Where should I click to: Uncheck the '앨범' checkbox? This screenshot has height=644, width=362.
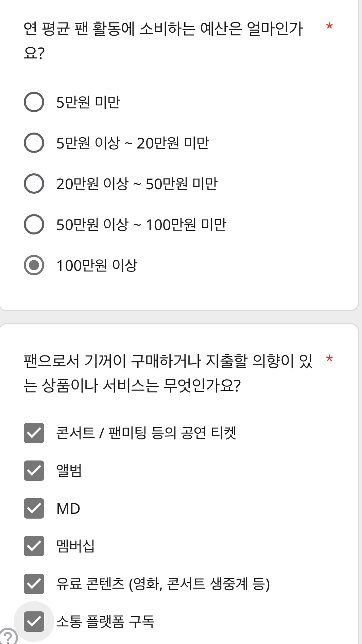(34, 471)
